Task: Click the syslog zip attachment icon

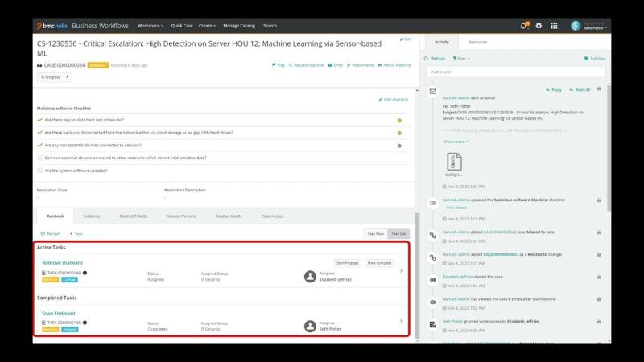Action: [x=454, y=162]
